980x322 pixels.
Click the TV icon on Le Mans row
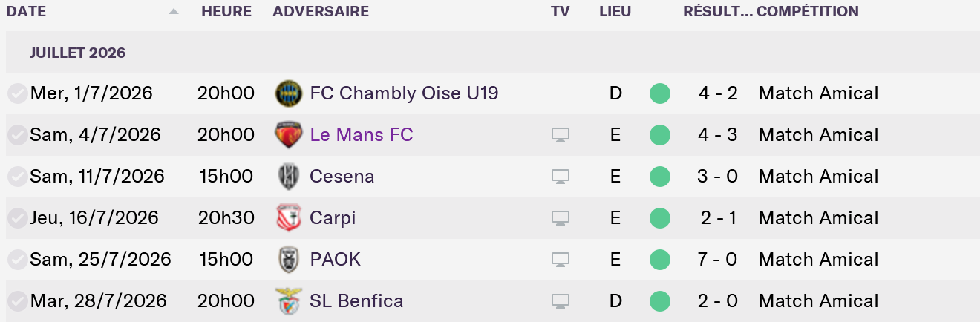pos(561,135)
